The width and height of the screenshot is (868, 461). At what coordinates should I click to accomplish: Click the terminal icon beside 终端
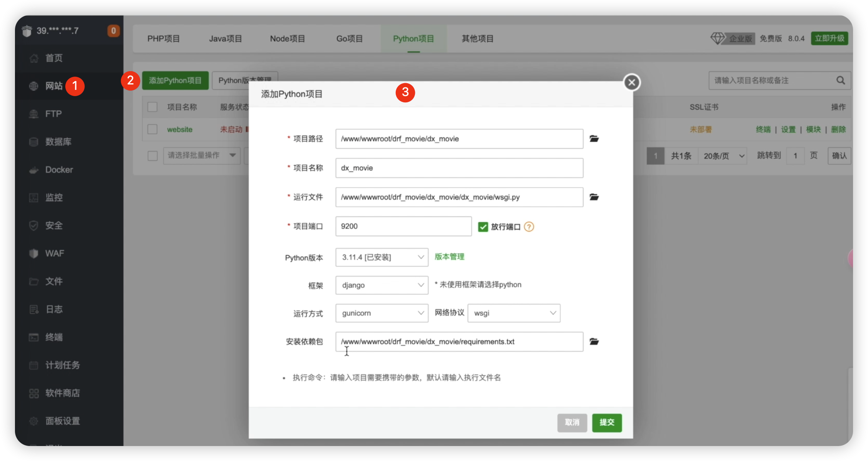tap(34, 337)
